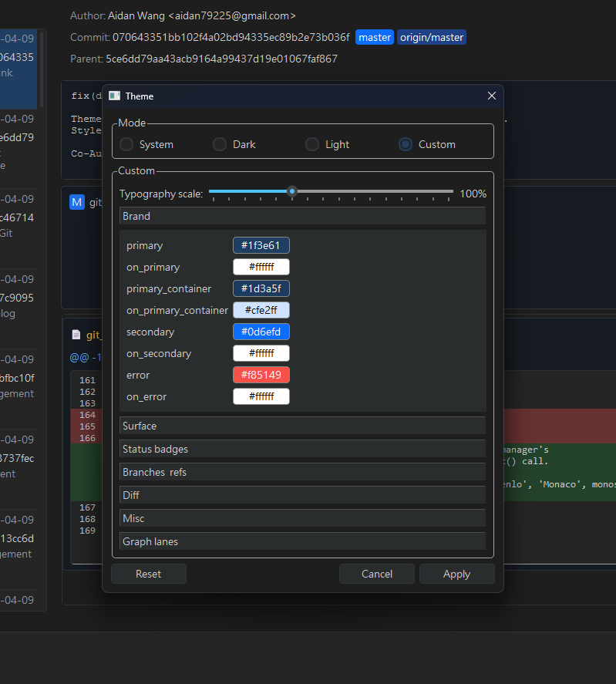Open the secondary color swatch #0d6efd
The image size is (616, 684).
point(261,332)
